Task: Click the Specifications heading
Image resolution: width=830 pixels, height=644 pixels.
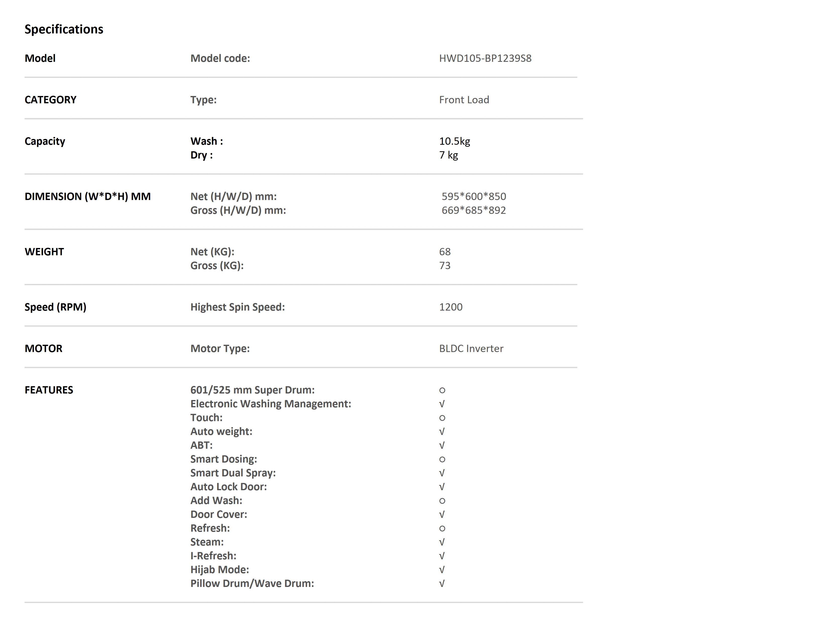Action: [64, 29]
